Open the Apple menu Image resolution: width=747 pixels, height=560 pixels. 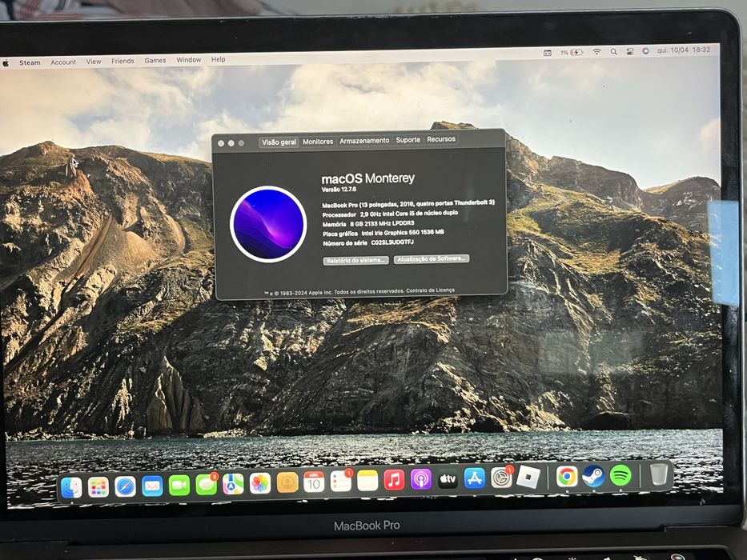click(x=6, y=63)
